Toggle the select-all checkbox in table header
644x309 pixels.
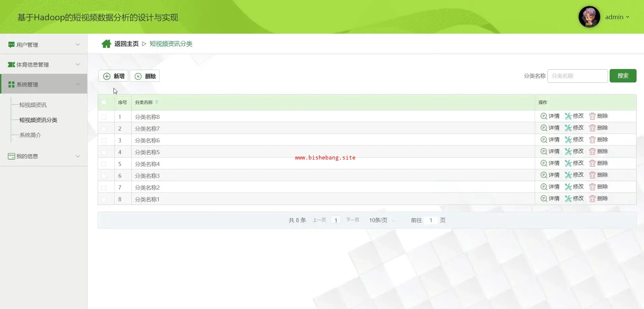click(104, 102)
